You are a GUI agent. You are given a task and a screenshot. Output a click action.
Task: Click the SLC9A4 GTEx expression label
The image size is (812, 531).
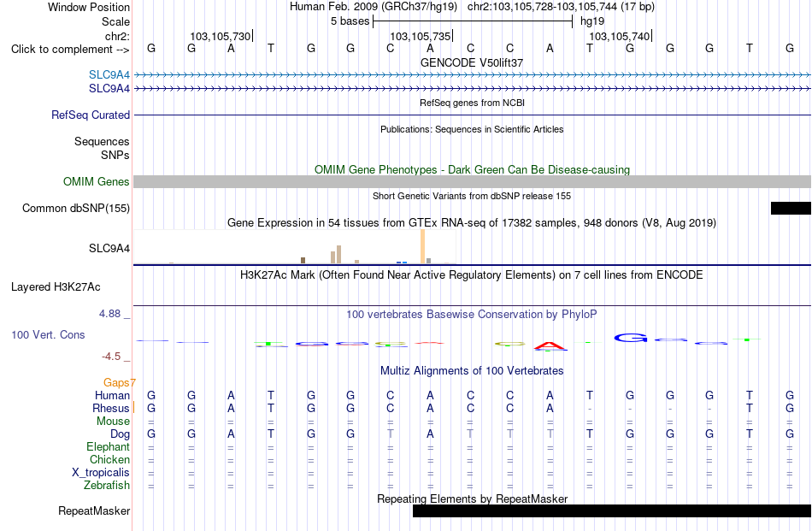109,248
